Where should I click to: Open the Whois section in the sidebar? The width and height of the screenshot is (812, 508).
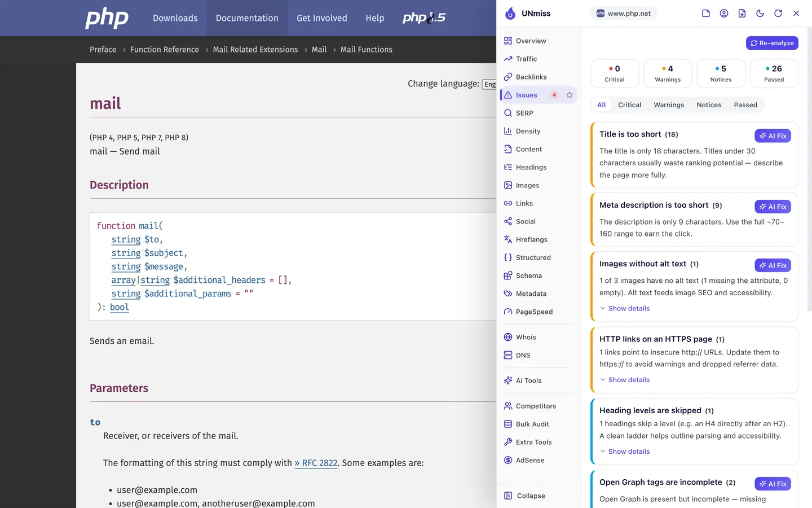point(539,337)
